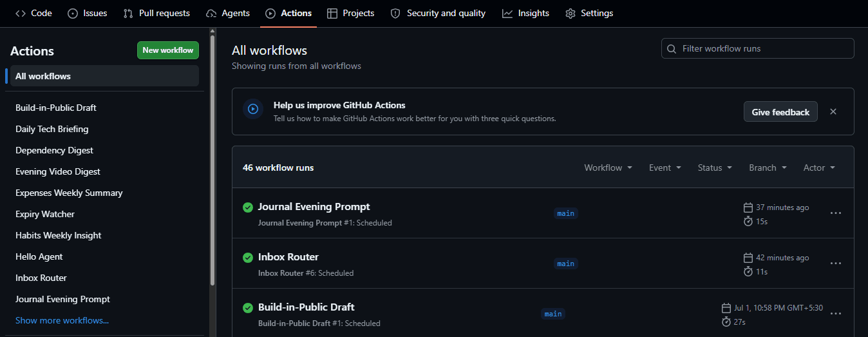Click the search magnifier icon
This screenshot has height=337, width=868.
(x=672, y=49)
